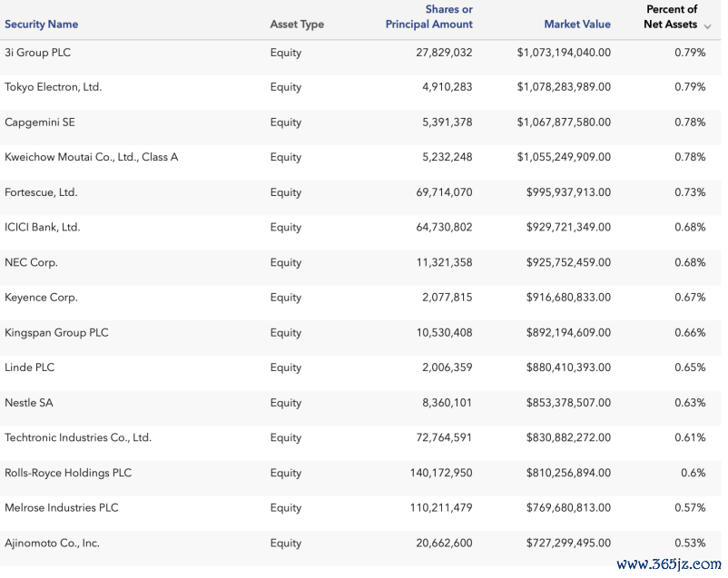This screenshot has height=578, width=728.
Task: Click market value $1,073,194,040.00
Action: pyautogui.click(x=564, y=53)
